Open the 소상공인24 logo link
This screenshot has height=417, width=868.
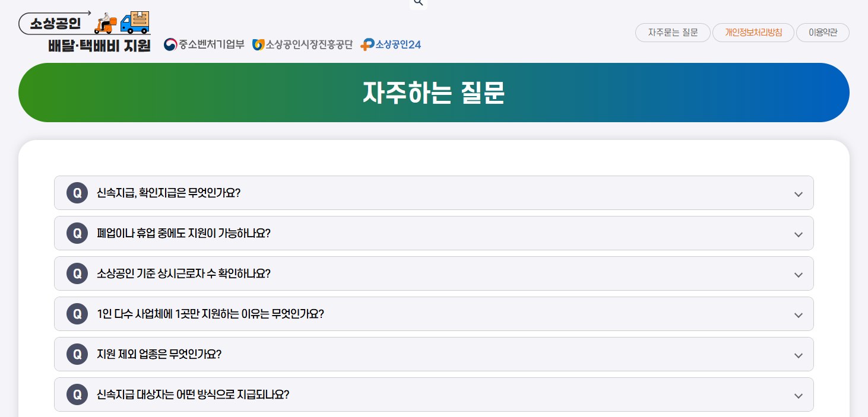390,44
